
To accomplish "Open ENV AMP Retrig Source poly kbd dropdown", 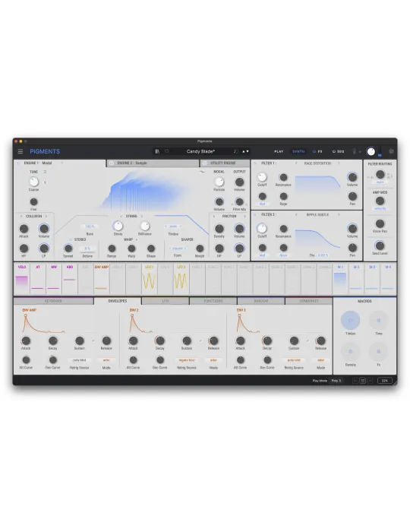I will [79, 360].
